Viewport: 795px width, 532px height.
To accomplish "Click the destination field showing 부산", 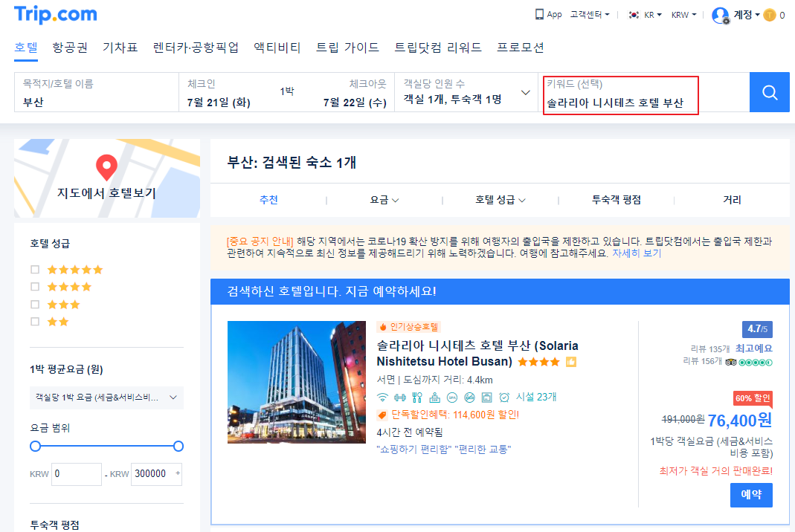I will click(x=97, y=92).
